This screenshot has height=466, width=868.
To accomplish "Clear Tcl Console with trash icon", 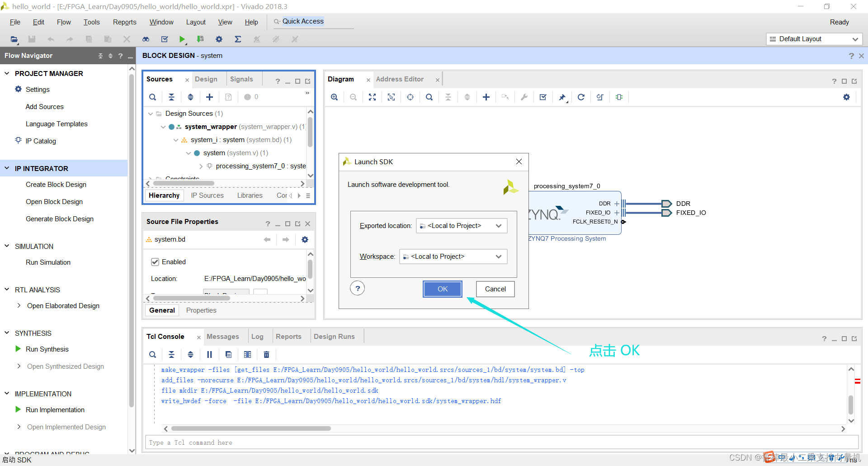I will (x=266, y=354).
